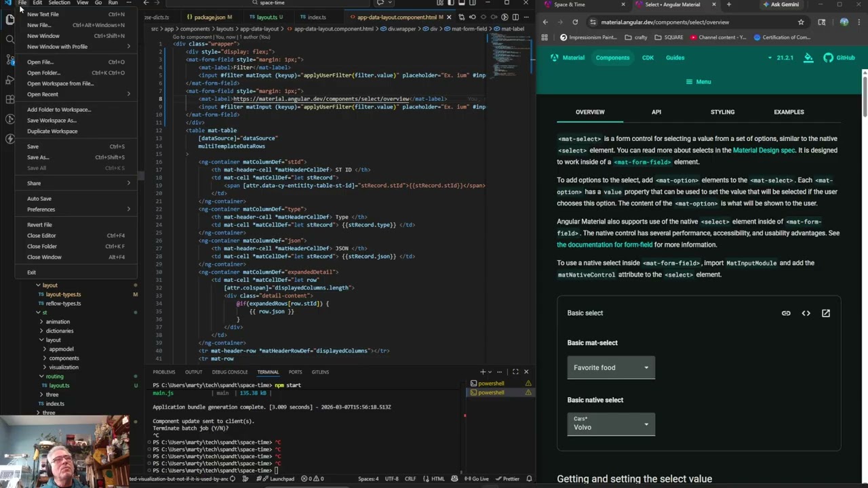Image resolution: width=868 pixels, height=488 pixels.
Task: Open GitHub link in Material header
Action: click(x=840, y=58)
